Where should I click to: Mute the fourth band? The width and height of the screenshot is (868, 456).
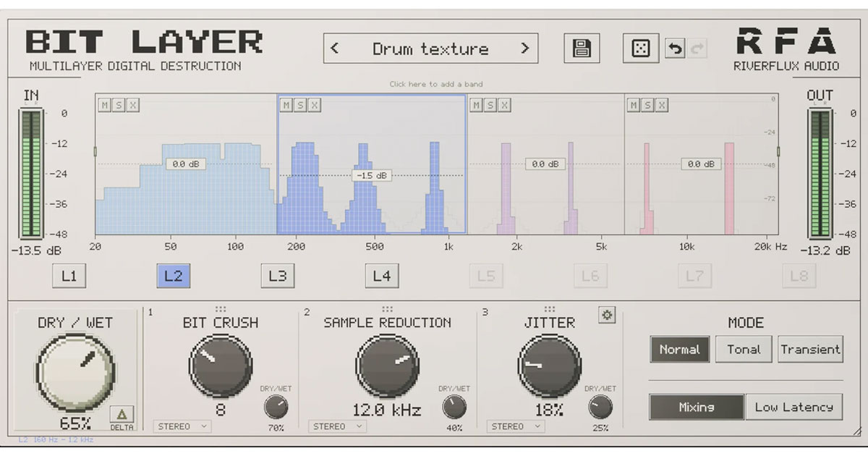(x=634, y=106)
